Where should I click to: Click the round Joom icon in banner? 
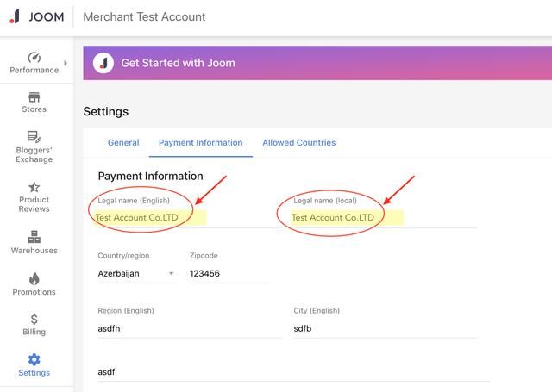103,62
